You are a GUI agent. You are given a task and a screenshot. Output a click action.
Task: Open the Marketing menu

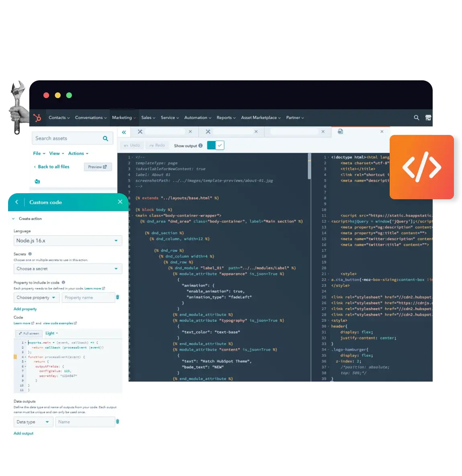point(124,118)
